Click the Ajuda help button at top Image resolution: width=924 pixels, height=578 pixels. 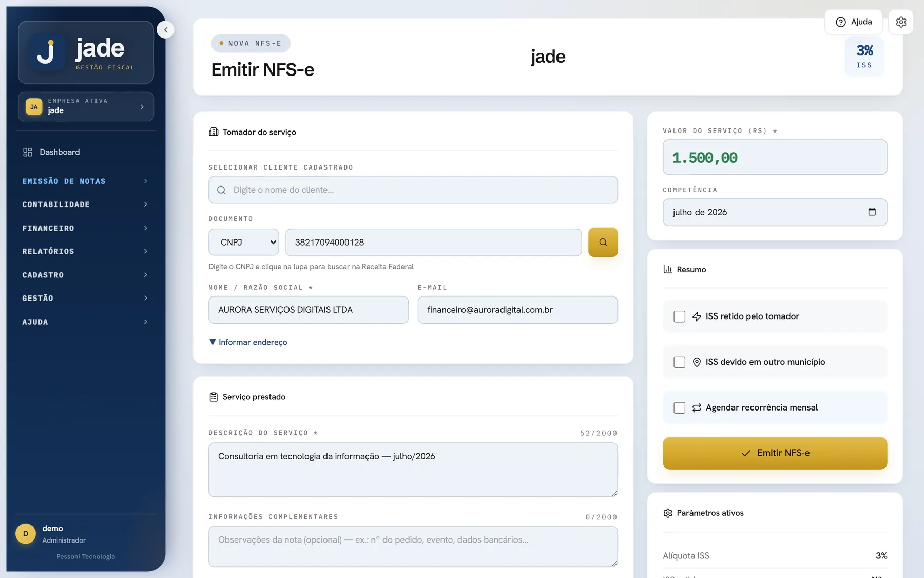pyautogui.click(x=854, y=22)
